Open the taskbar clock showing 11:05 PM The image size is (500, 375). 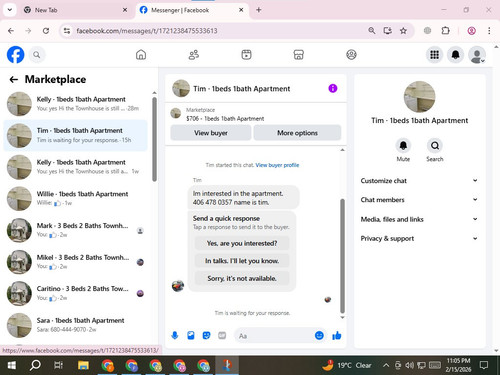tap(458, 365)
